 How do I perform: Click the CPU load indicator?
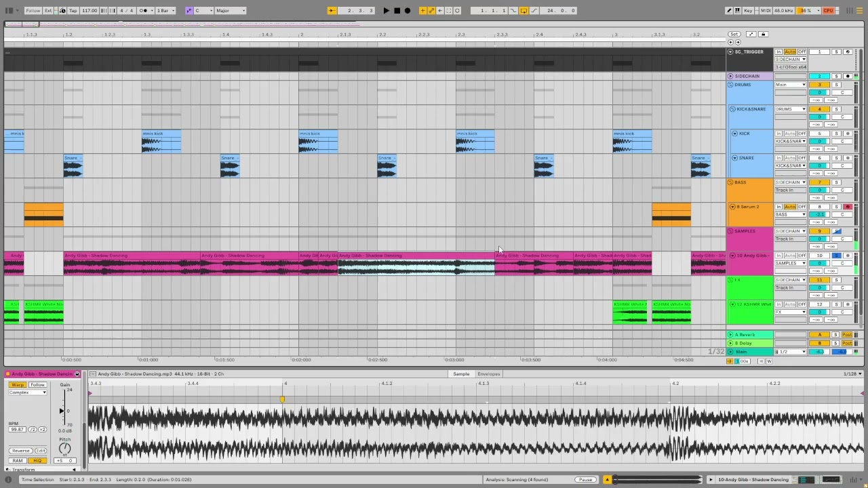point(828,10)
